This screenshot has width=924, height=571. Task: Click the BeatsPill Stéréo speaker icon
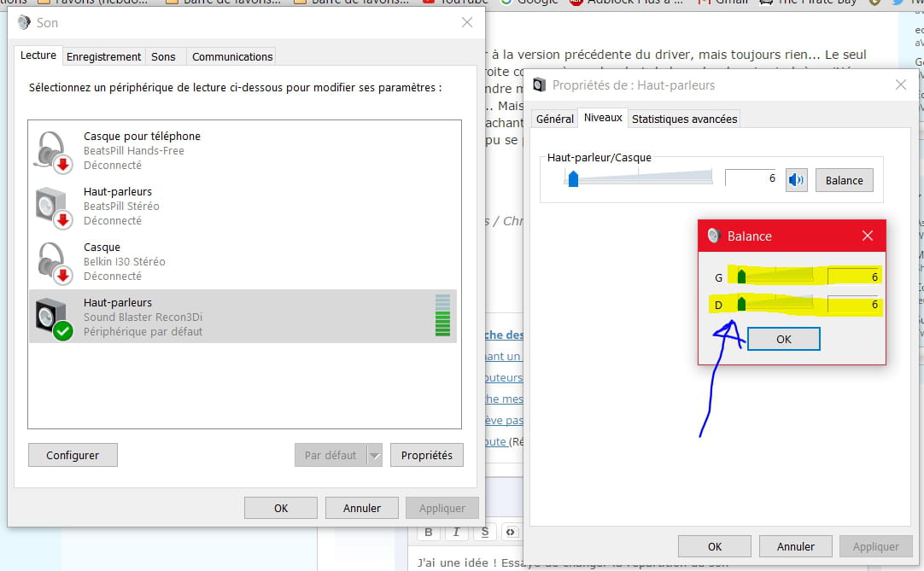pos(53,207)
